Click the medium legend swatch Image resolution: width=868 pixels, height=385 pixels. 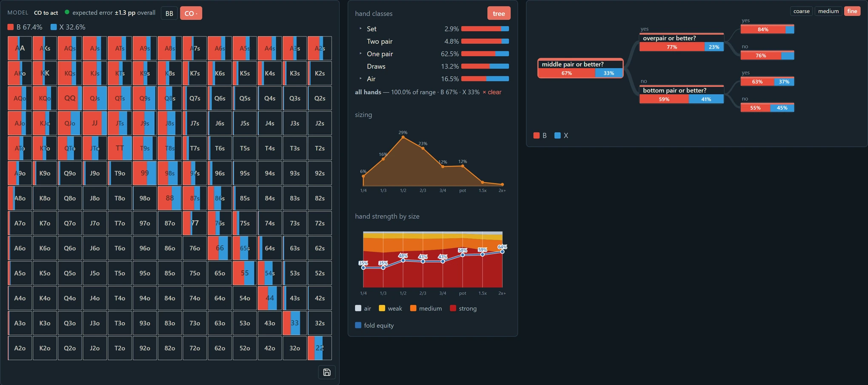(x=413, y=308)
